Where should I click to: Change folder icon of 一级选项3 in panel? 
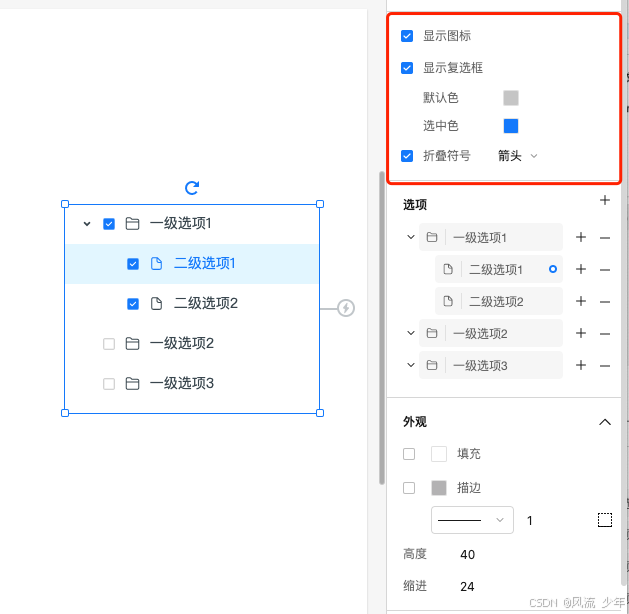432,365
